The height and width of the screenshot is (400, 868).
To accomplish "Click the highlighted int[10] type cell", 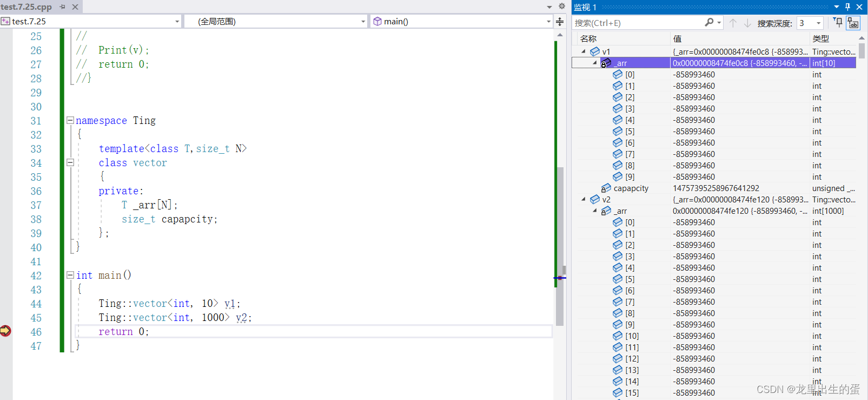I will coord(833,63).
